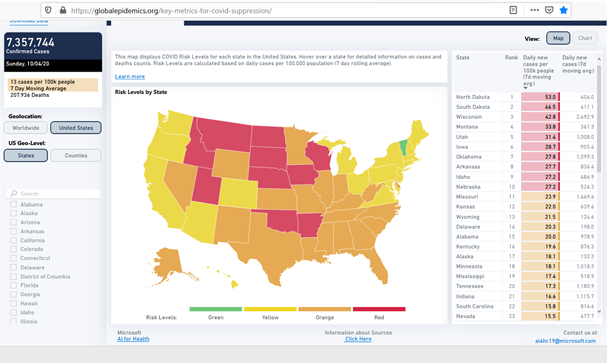This screenshot has width=607, height=363.
Task: Tick the California checkbox
Action: coord(14,240)
